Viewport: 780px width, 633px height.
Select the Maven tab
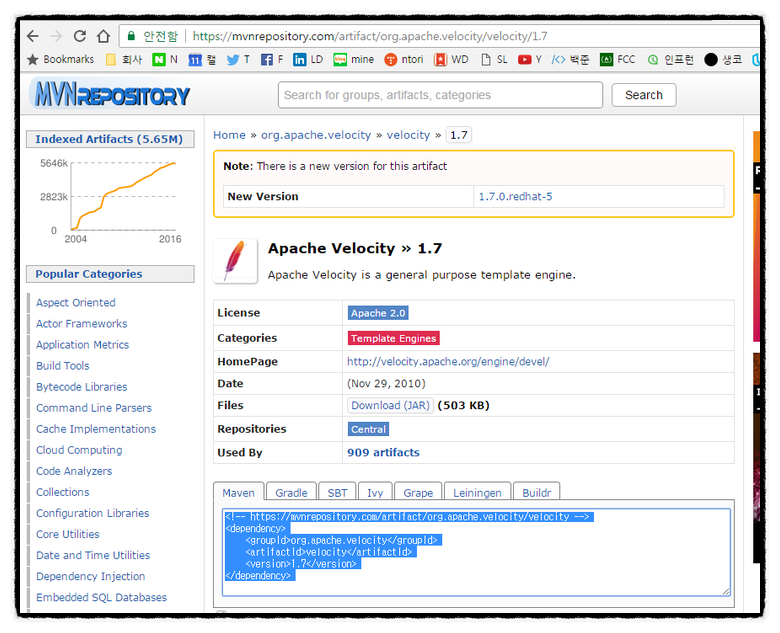click(239, 492)
